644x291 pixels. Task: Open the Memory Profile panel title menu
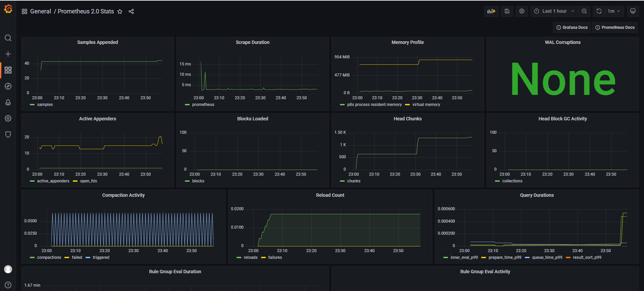[408, 42]
